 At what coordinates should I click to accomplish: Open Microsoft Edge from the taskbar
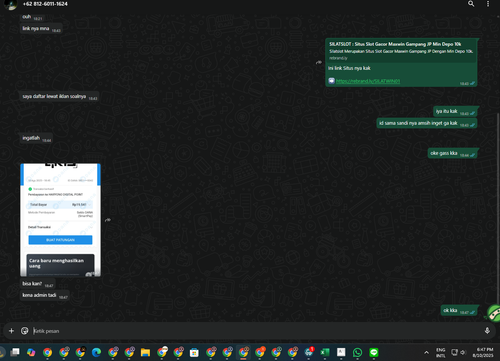96,352
